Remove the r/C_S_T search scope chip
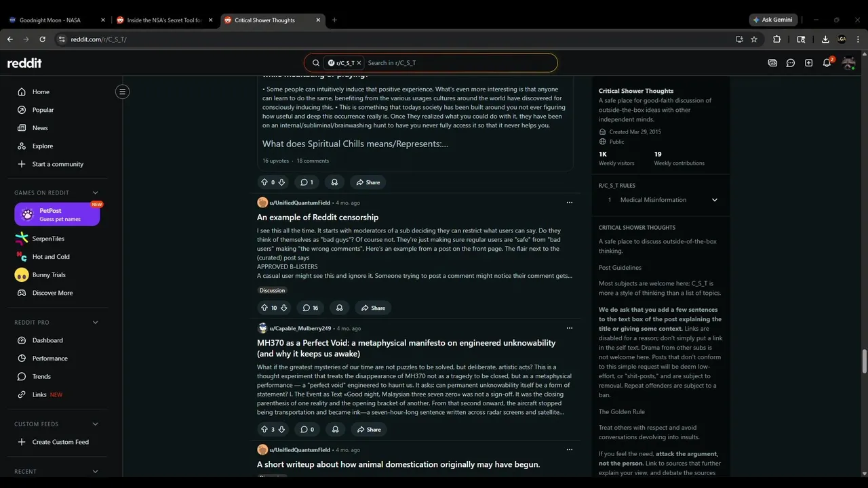The width and height of the screenshot is (868, 488). pyautogui.click(x=359, y=62)
